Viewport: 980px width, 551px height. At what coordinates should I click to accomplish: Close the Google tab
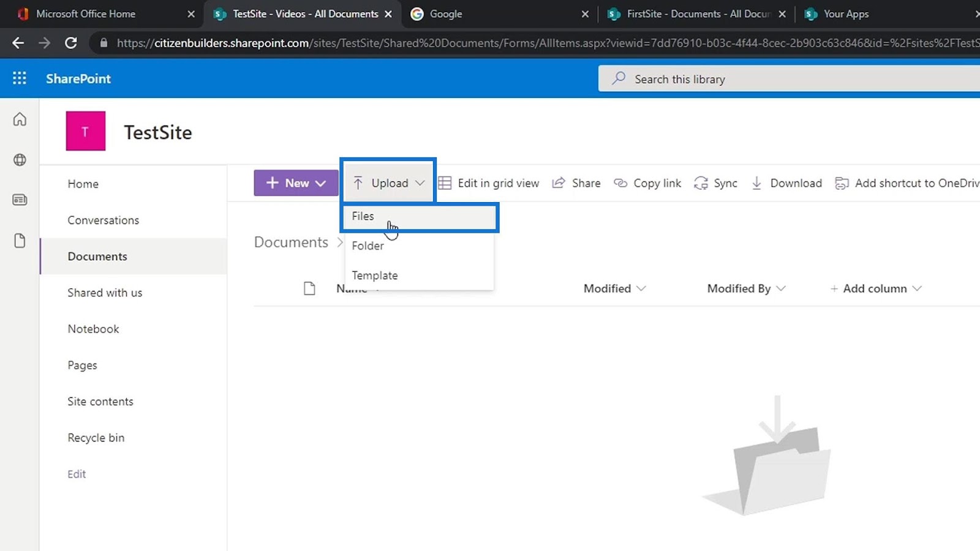tap(585, 14)
